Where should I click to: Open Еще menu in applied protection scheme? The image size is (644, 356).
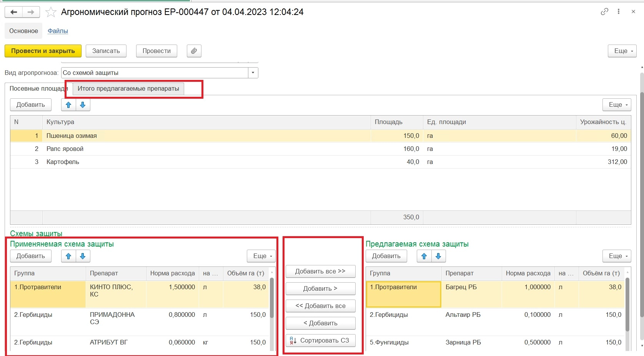pyautogui.click(x=261, y=256)
